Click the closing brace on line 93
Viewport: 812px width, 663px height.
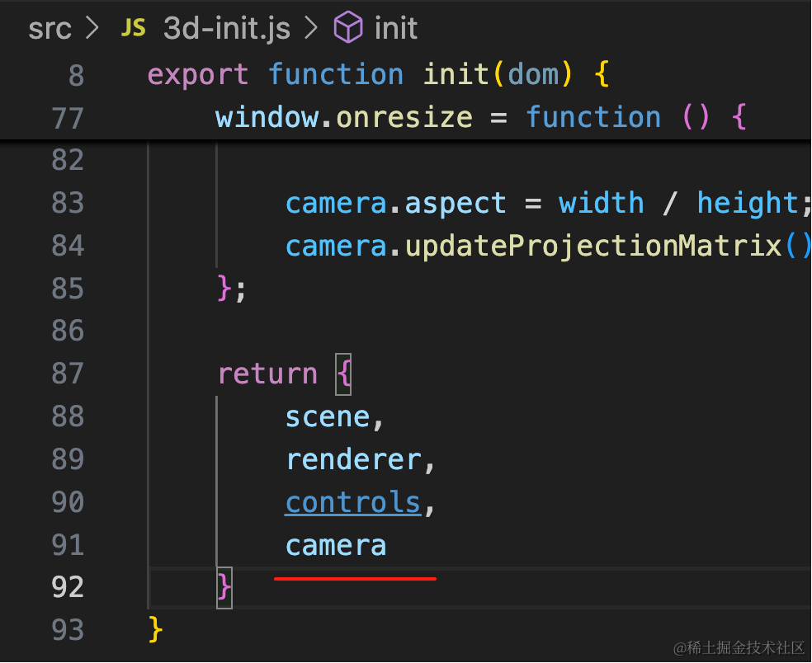pyautogui.click(x=155, y=630)
